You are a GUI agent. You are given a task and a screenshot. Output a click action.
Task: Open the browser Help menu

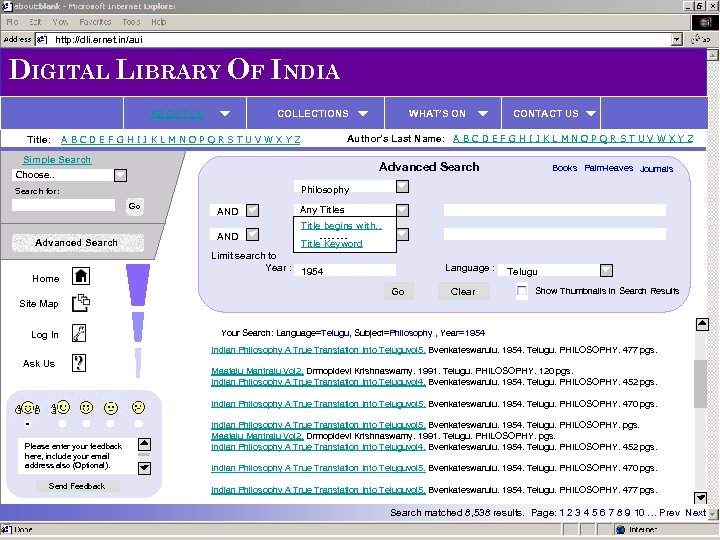pos(158,22)
